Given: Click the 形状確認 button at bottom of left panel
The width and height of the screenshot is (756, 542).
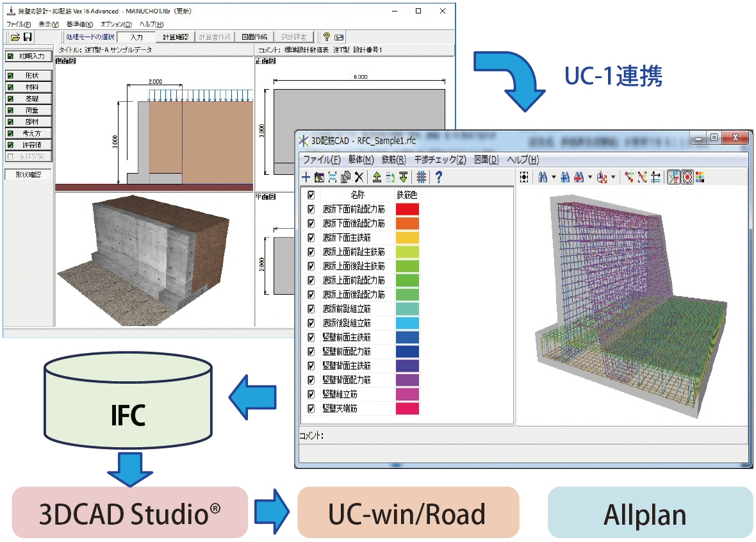Looking at the screenshot, I should pyautogui.click(x=28, y=174).
